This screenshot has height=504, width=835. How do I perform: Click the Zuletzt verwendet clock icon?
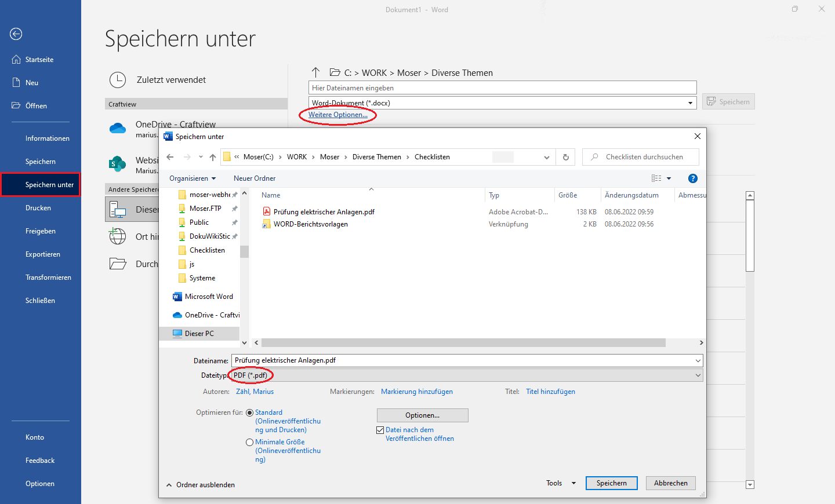point(118,80)
